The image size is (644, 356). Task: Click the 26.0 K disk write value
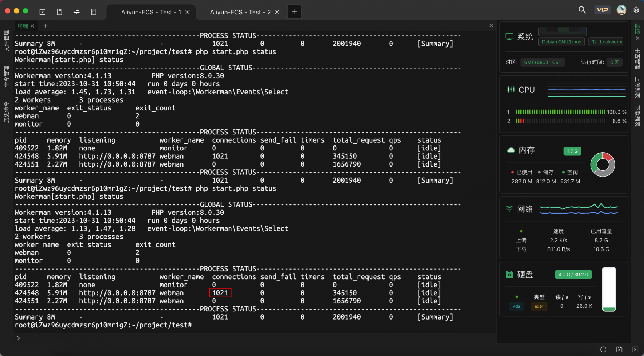[584, 306]
